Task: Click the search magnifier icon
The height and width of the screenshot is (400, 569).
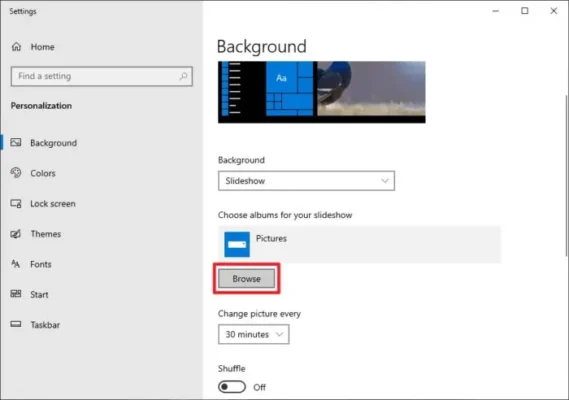Action: tap(183, 76)
